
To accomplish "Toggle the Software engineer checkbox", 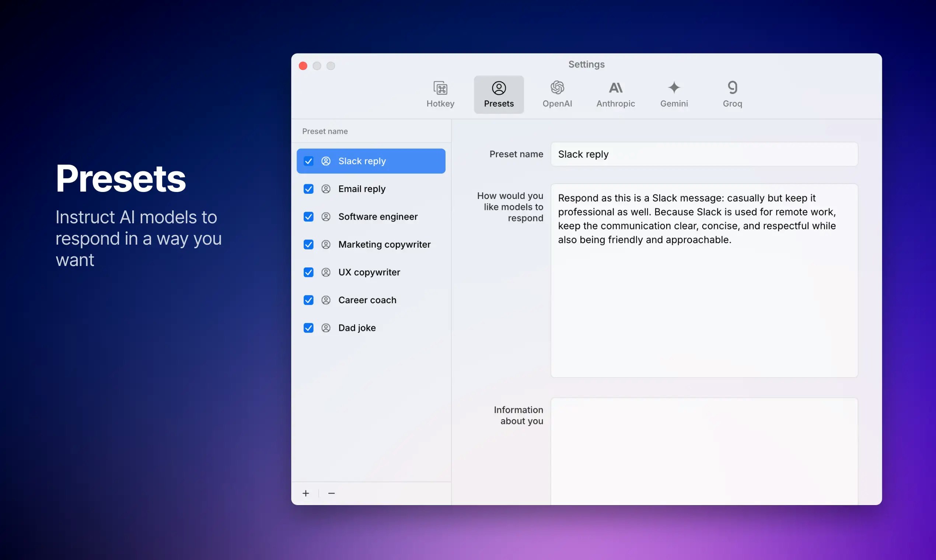I will (x=308, y=217).
